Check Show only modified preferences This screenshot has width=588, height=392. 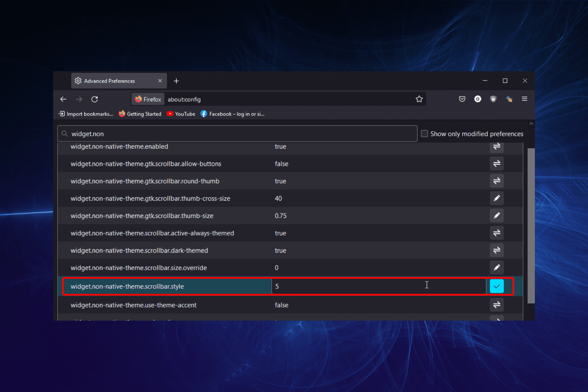pos(424,134)
